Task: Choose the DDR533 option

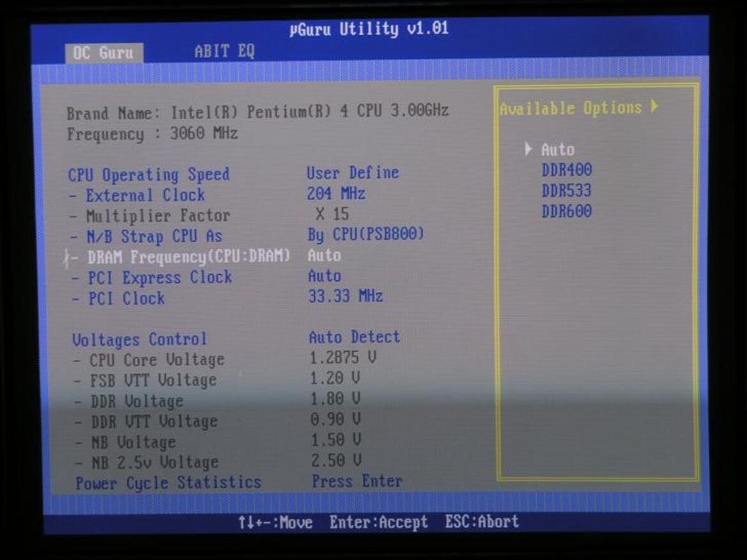Action: pos(566,190)
